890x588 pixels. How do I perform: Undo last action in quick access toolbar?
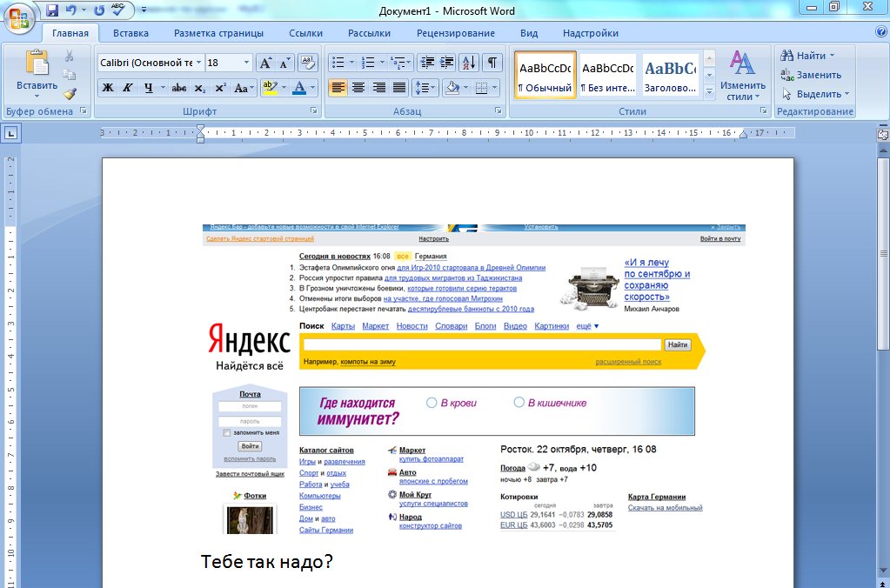(x=70, y=10)
